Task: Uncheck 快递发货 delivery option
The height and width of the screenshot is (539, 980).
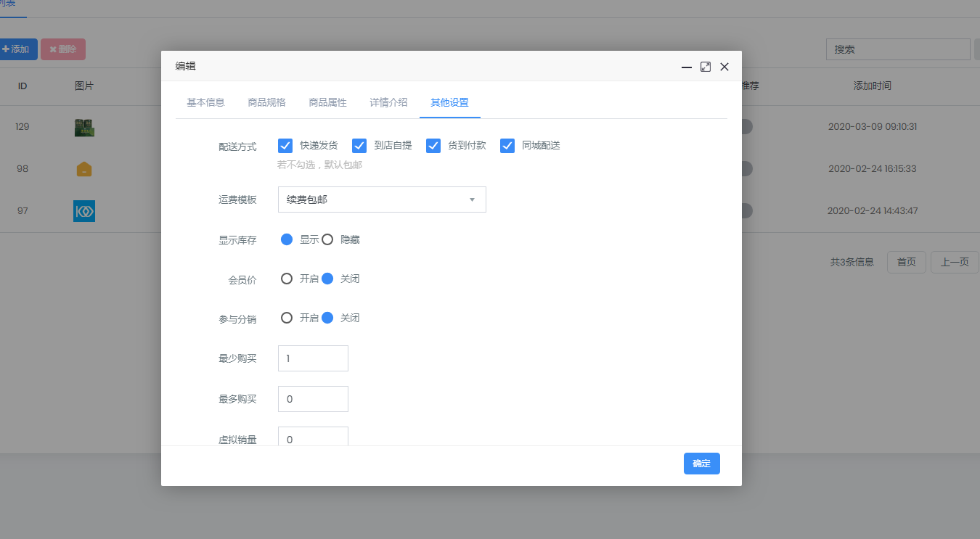Action: [x=285, y=146]
